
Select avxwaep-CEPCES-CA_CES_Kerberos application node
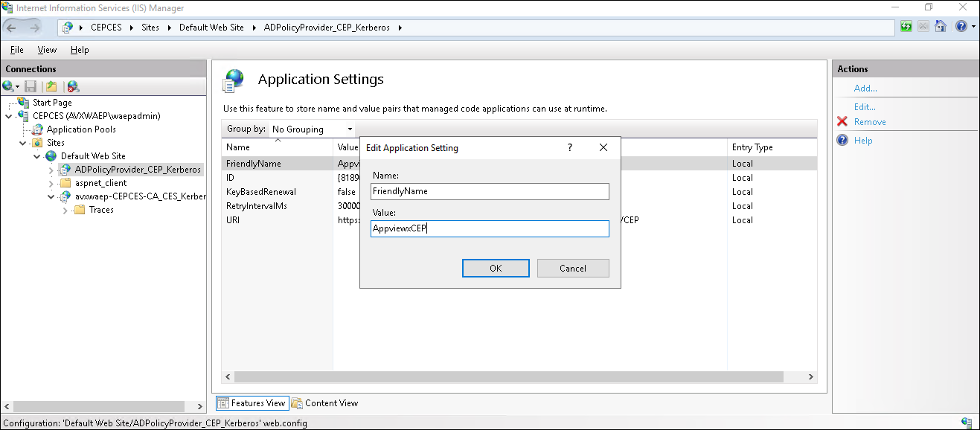[140, 196]
